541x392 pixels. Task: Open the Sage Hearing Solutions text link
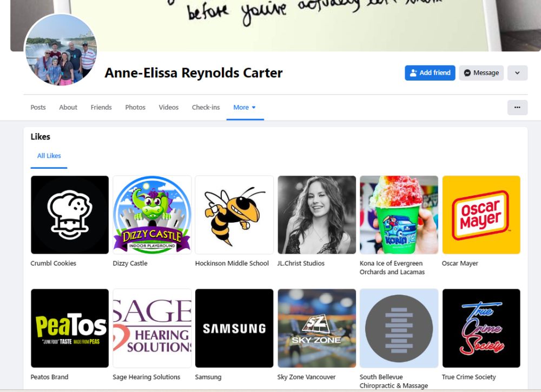(x=146, y=377)
